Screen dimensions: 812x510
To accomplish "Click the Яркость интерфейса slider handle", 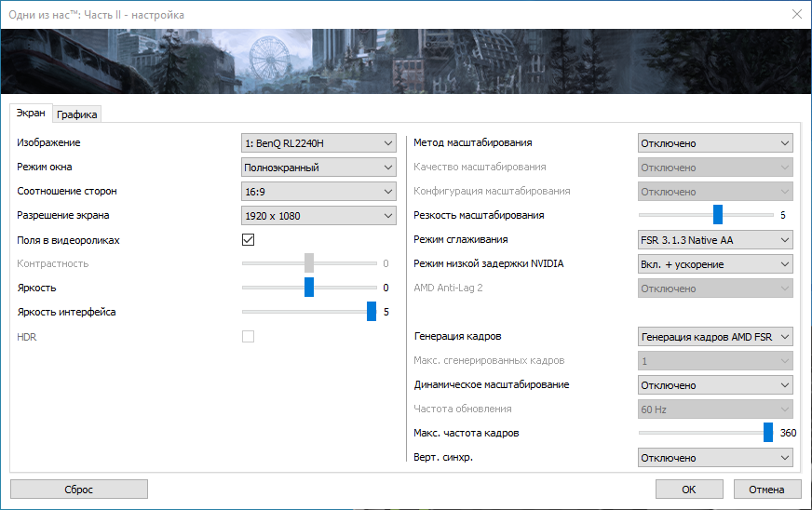I will [x=372, y=312].
